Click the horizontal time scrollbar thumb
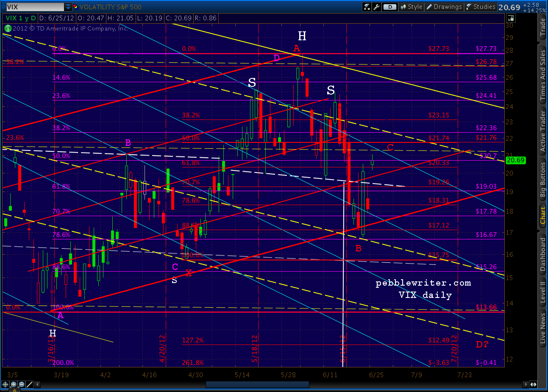This screenshot has width=548, height=392. 257,384
